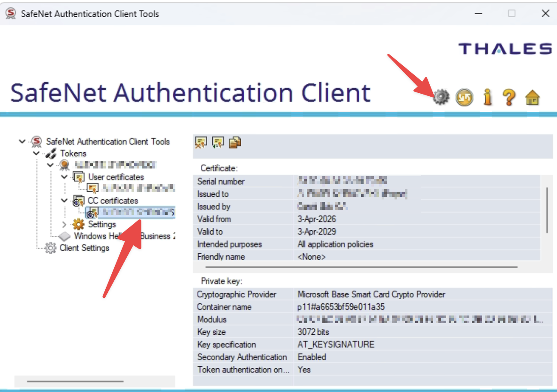Click the token medal icon in the tree
The height and width of the screenshot is (392, 557).
pyautogui.click(x=64, y=165)
